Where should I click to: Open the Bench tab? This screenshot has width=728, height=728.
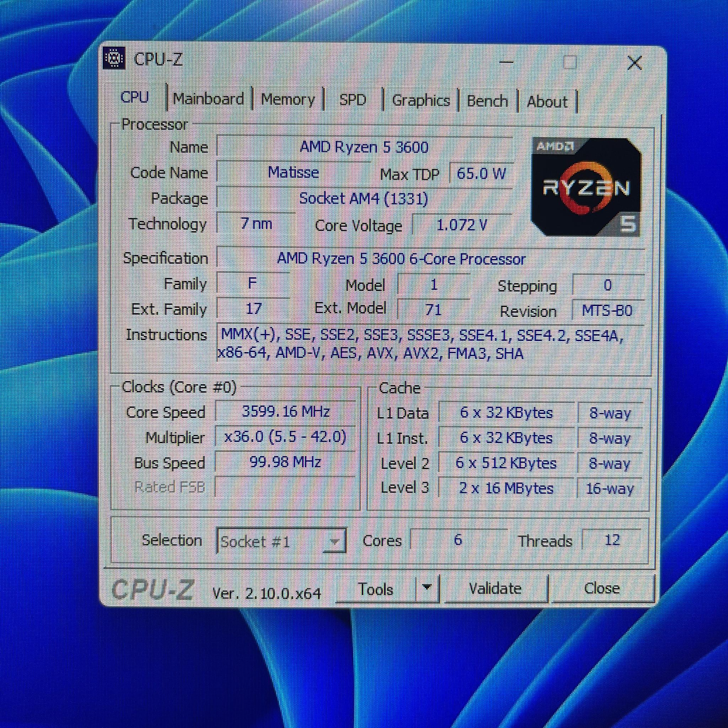(x=487, y=101)
